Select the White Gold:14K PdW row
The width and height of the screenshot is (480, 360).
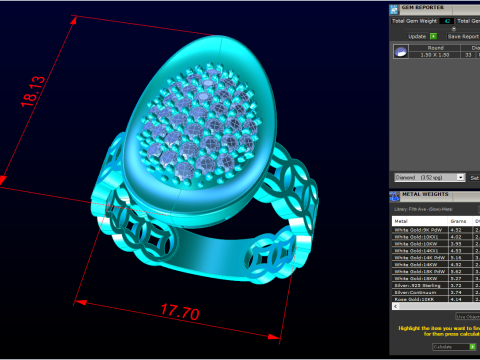point(436,258)
